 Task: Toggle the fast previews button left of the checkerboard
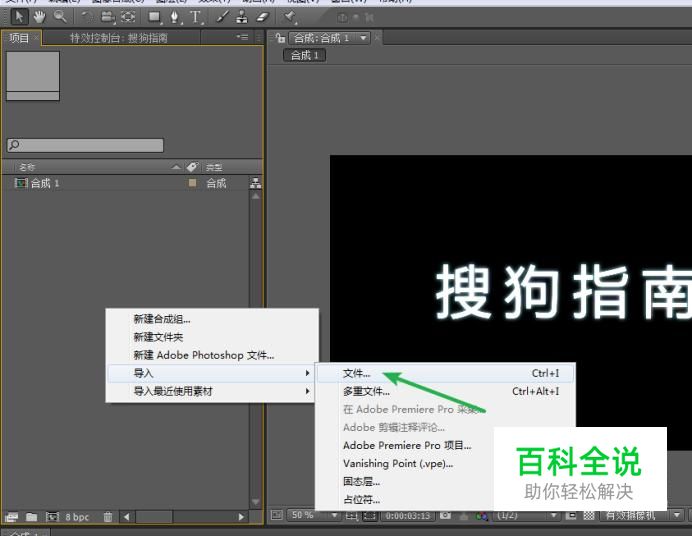(571, 515)
